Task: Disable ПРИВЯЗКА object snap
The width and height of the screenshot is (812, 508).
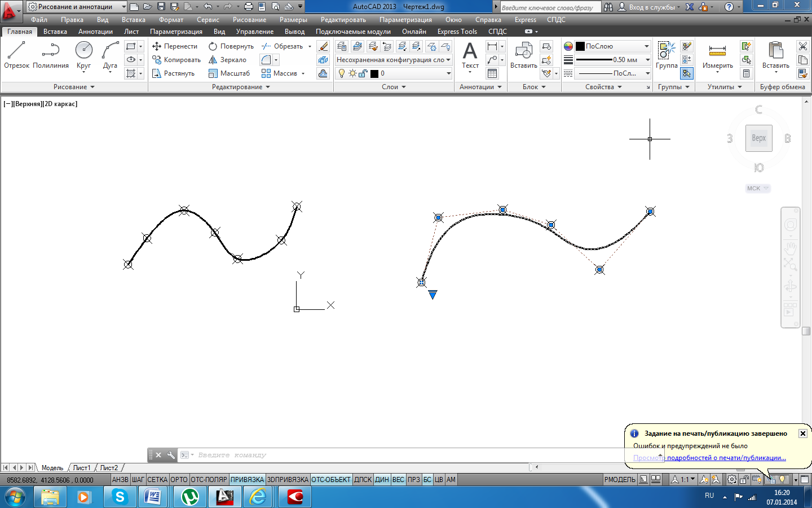Action: click(x=247, y=480)
